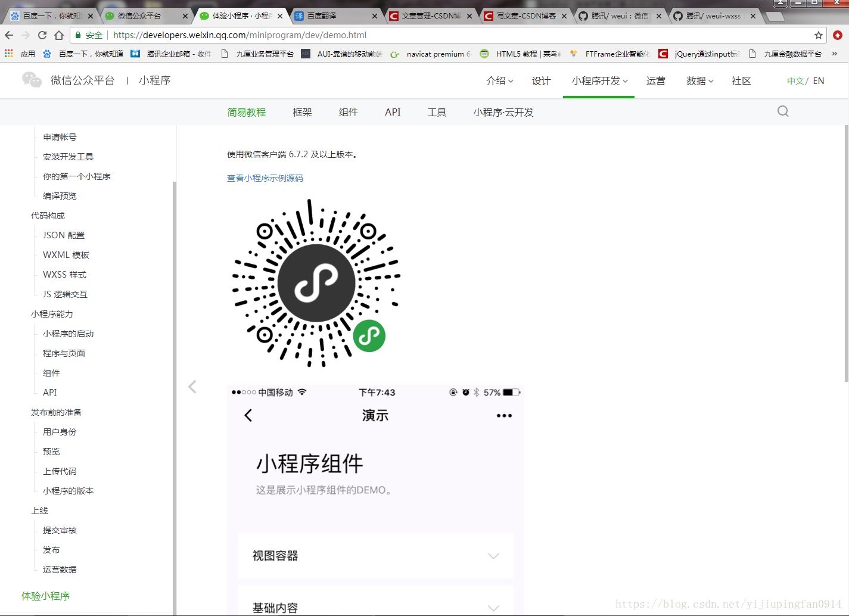Open the FTFrame企业智能化 bookmark

tap(609, 54)
